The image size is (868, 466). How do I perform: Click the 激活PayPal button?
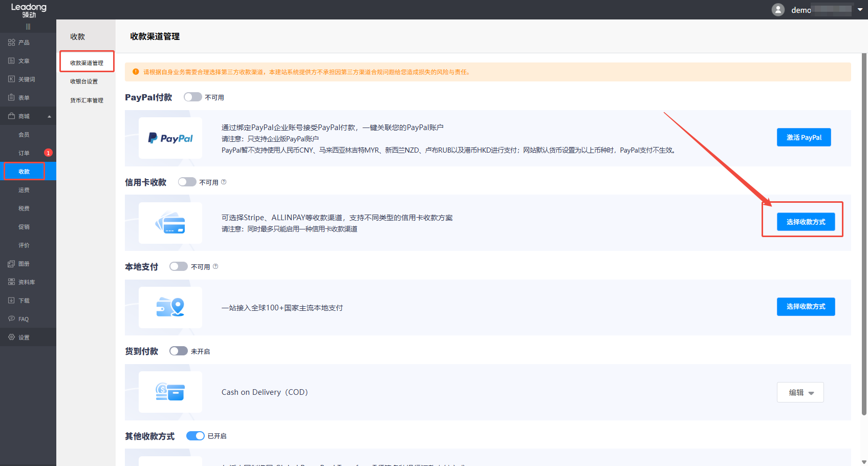point(804,137)
